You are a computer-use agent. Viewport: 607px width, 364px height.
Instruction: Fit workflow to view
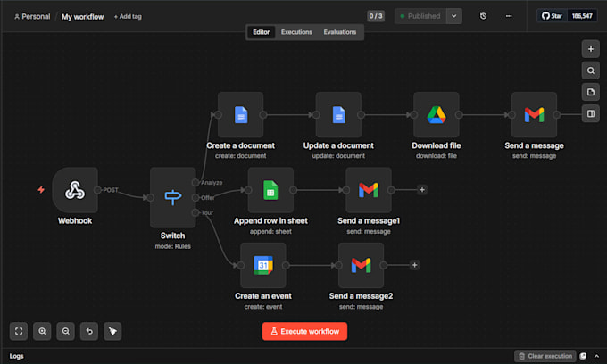pyautogui.click(x=19, y=331)
